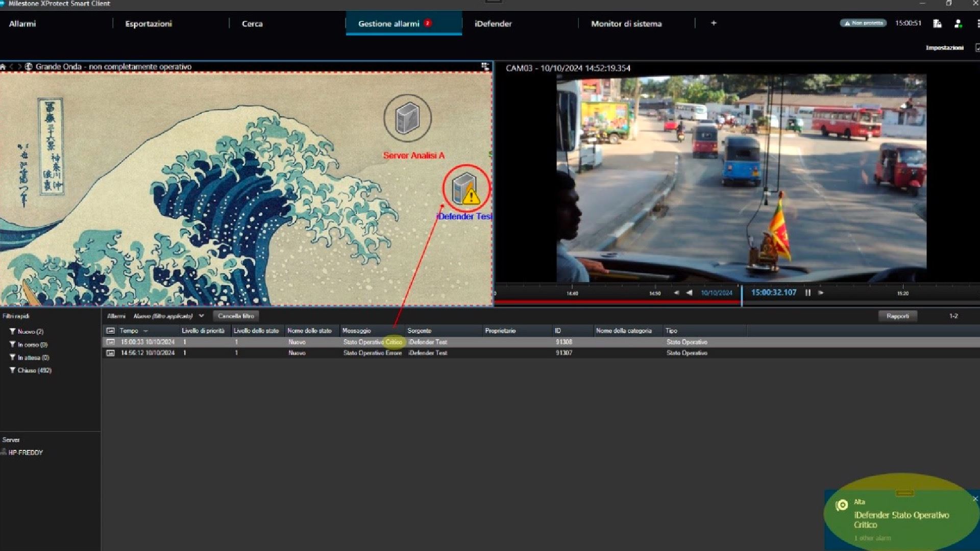Select the Gestione allarmi tab
The height and width of the screenshot is (551, 980).
[x=404, y=23]
